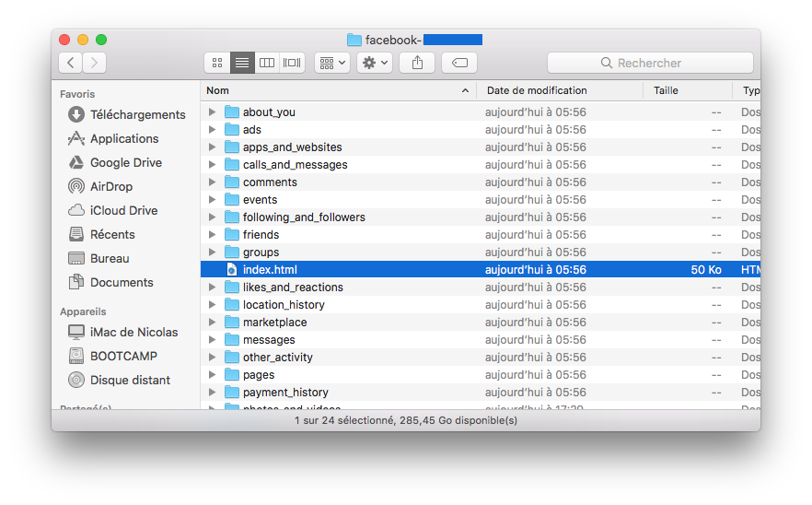The image size is (812, 505).
Task: Expand the friends folder triangle
Action: coord(212,235)
